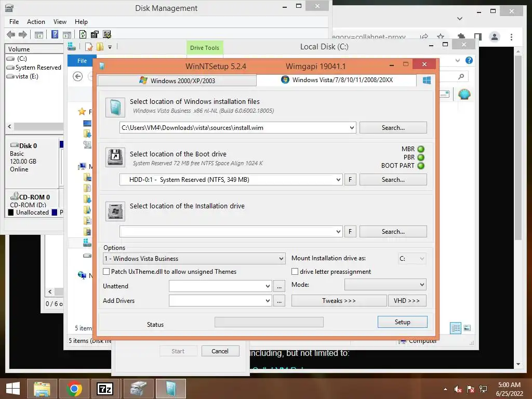Enable drive letter preassignment checkbox
Viewport: 532px width, 399px height.
click(x=295, y=271)
